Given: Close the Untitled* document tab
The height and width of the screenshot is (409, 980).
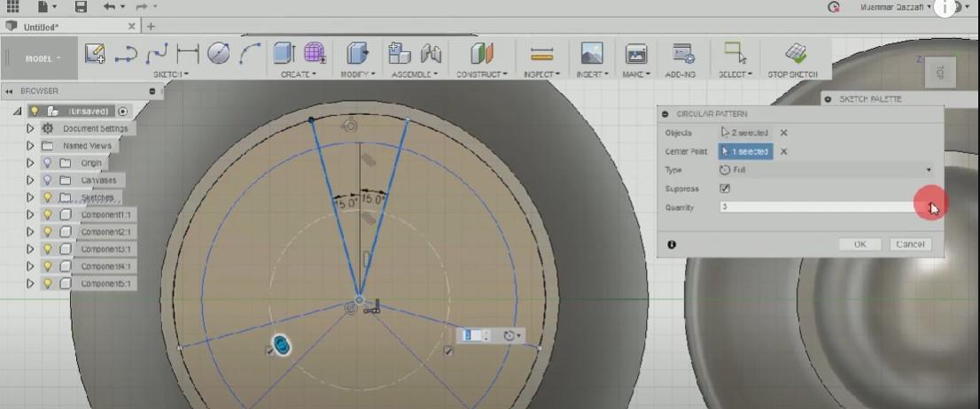Looking at the screenshot, I should [131, 27].
